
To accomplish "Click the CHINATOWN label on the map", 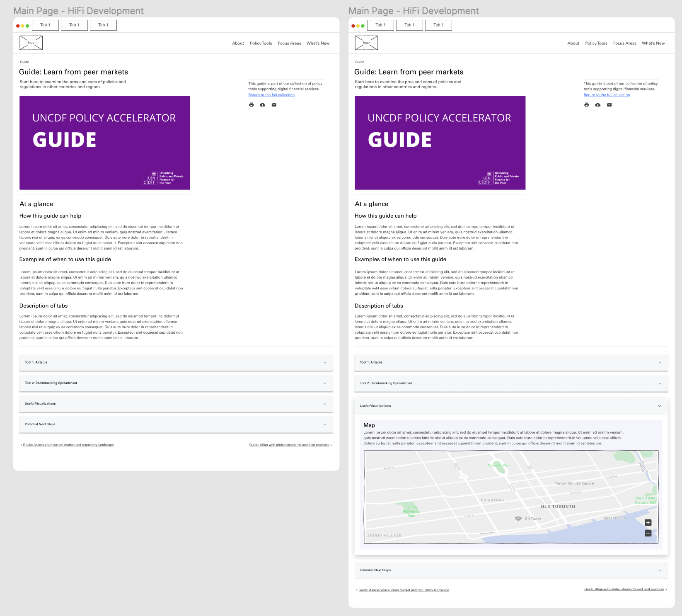I will click(493, 500).
